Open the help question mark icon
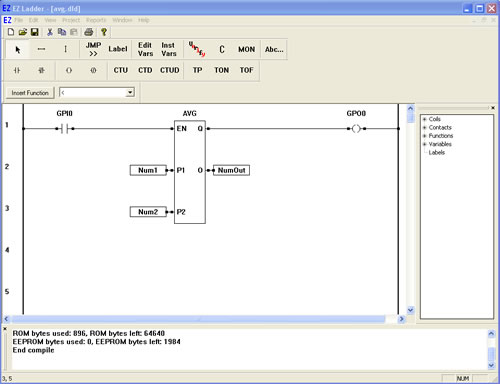The height and width of the screenshot is (384, 500). point(104,32)
